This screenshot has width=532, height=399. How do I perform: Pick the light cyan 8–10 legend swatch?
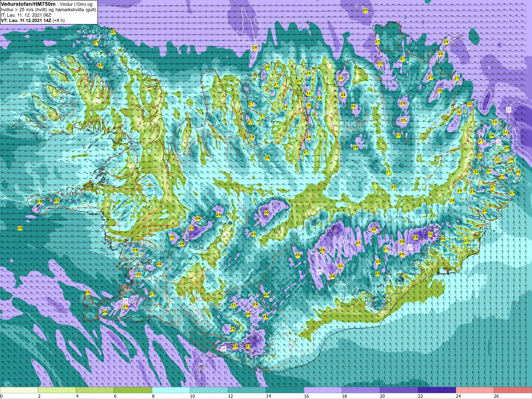(171, 390)
